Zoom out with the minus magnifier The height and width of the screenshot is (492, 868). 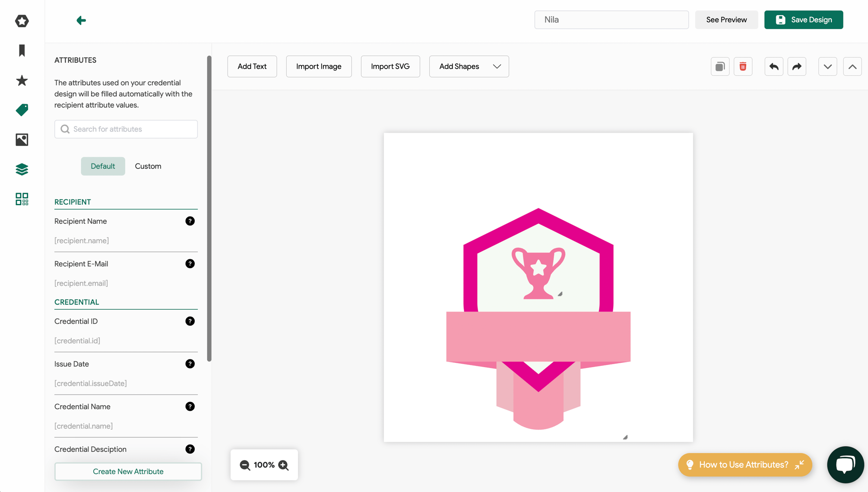[245, 465]
